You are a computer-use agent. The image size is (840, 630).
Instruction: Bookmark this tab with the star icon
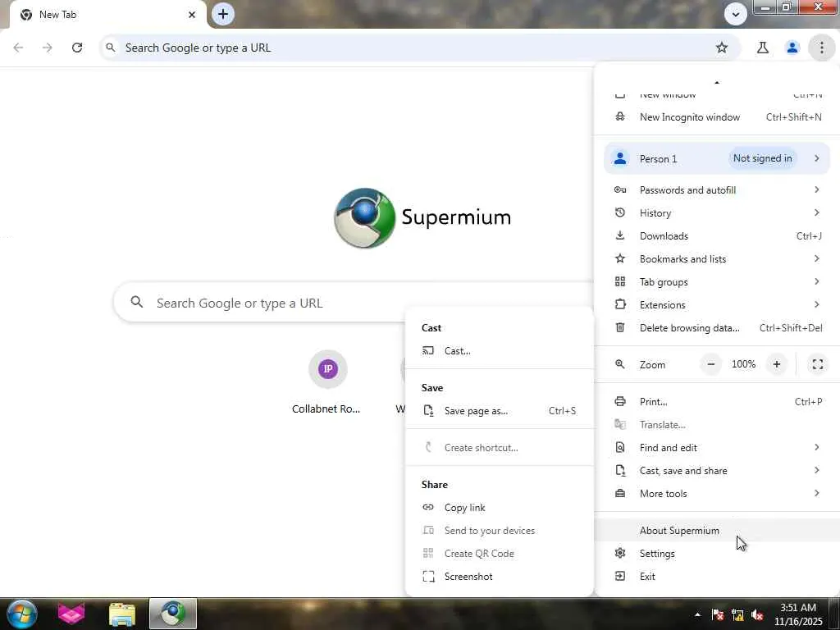(722, 48)
